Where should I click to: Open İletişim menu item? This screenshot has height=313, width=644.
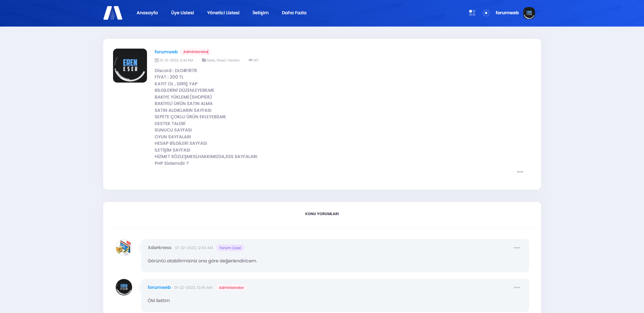click(x=260, y=13)
